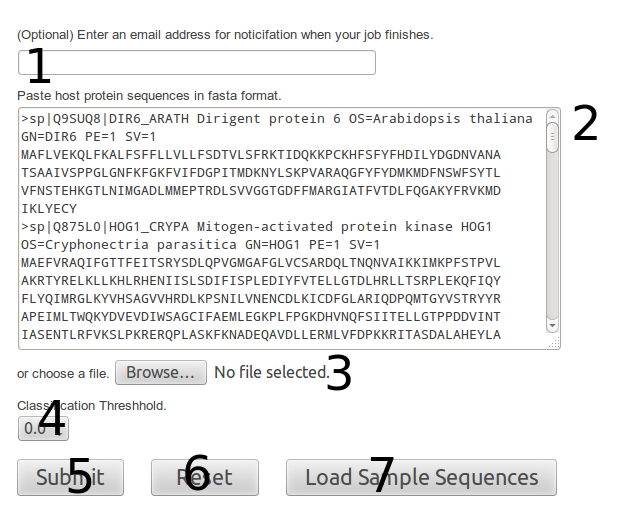Click the scrollbar thumb in sequence box

pos(552,138)
